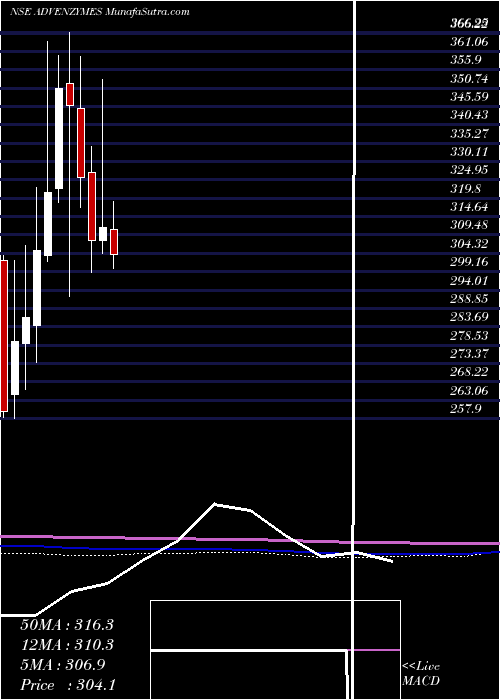This screenshot has width=500, height=700.
Task: Select the 314.64 price axis label
Action: click(x=470, y=207)
